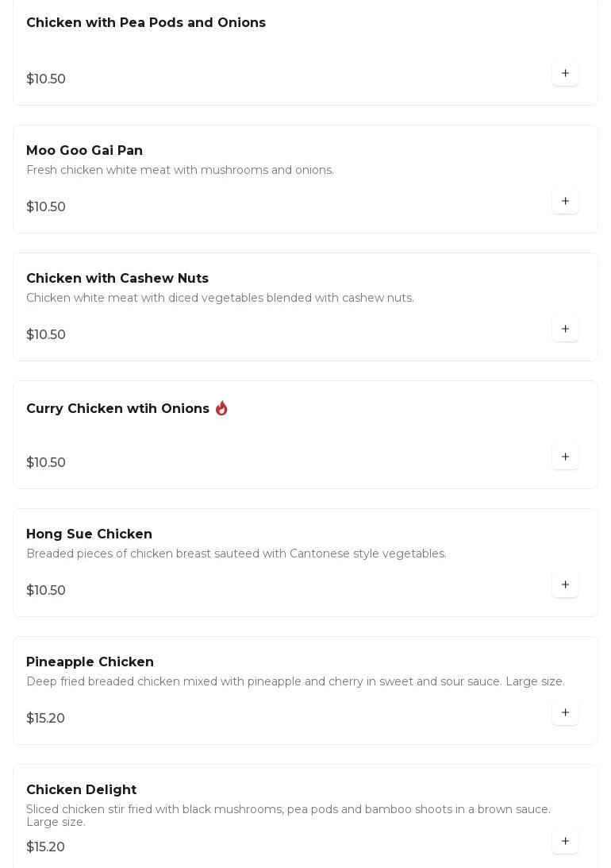Add Chicken Delight to cart
Image resolution: width=611 pixels, height=868 pixels.
[565, 841]
